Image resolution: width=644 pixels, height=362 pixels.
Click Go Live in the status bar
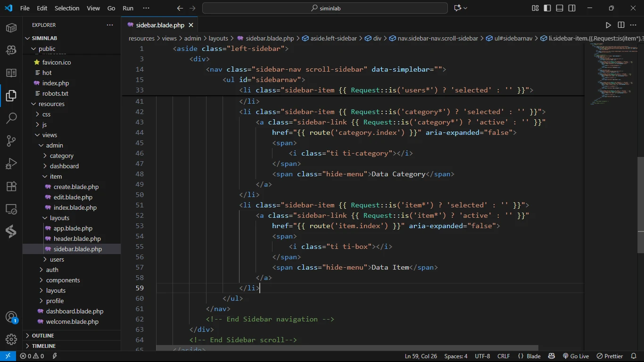(x=576, y=356)
